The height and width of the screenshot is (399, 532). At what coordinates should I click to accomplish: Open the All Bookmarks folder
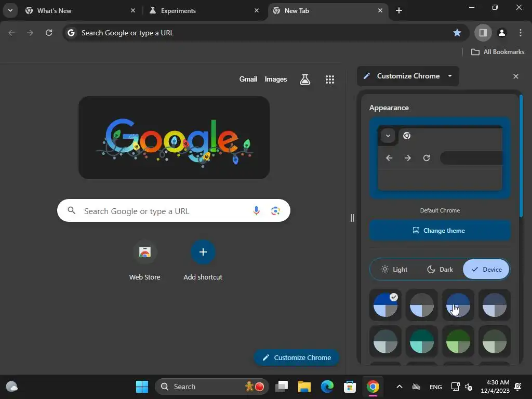tap(498, 52)
